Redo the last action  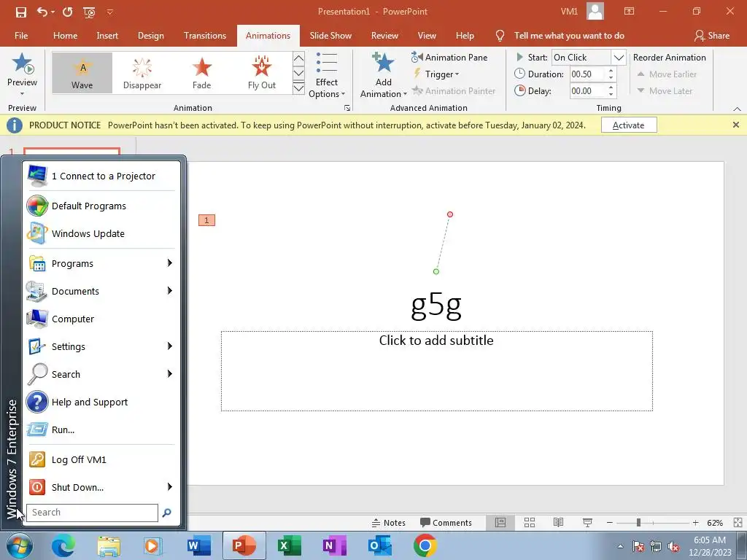point(67,12)
